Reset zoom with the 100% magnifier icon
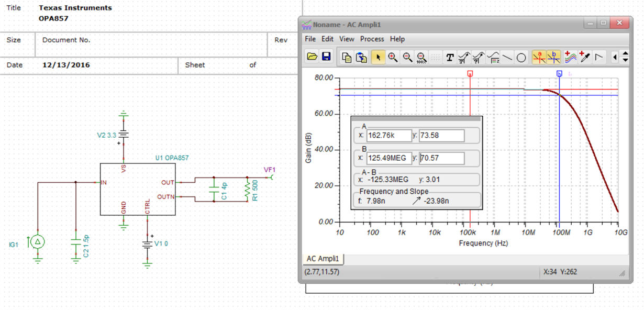This screenshot has width=644, height=310. tap(421, 57)
